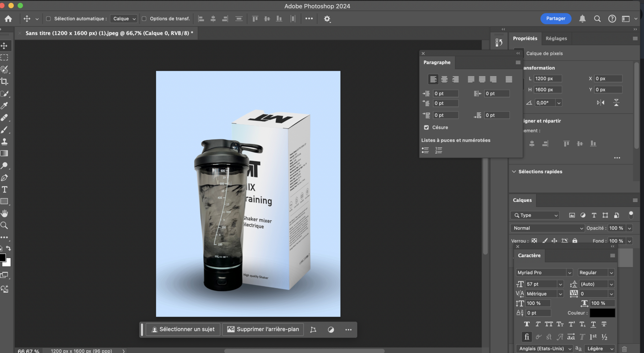Select the Pen tool
Image resolution: width=644 pixels, height=353 pixels.
pyautogui.click(x=4, y=178)
